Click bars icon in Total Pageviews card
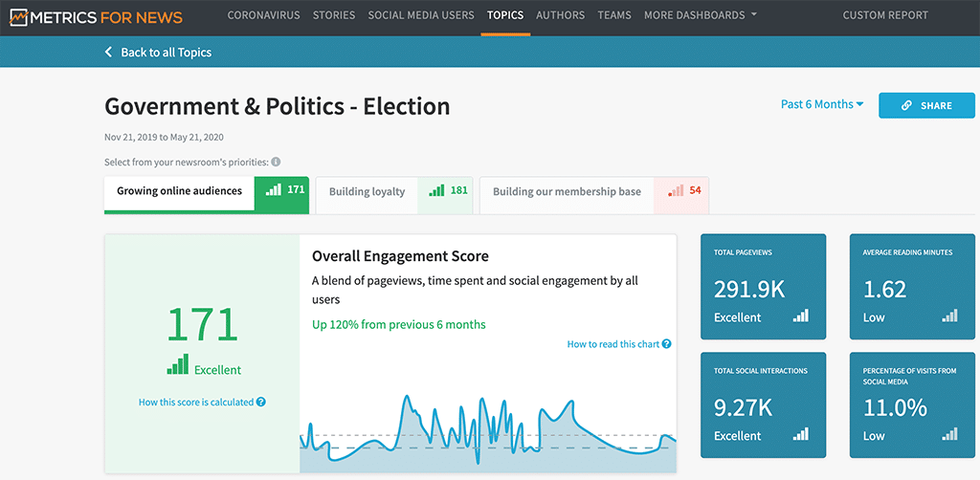This screenshot has width=980, height=480. [x=801, y=316]
